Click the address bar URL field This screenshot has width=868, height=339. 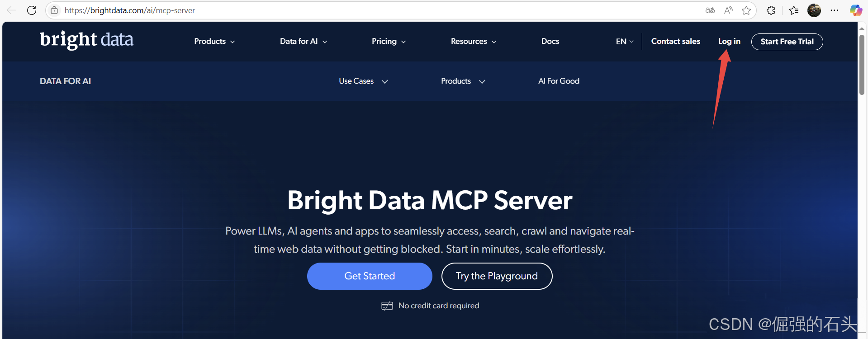click(317, 10)
